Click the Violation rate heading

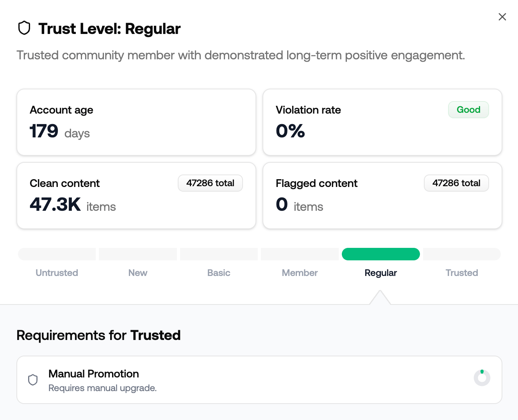click(x=308, y=110)
